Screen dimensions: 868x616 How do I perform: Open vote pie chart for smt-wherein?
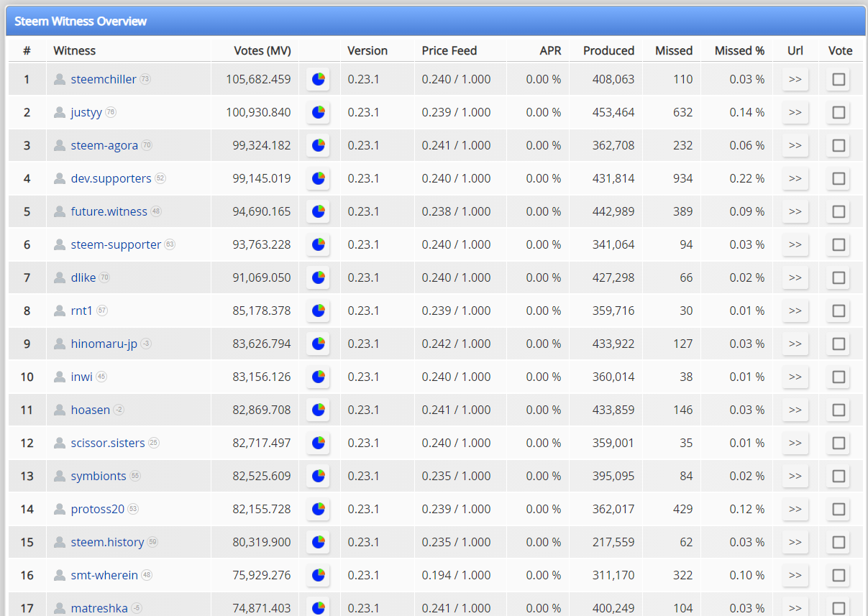pyautogui.click(x=318, y=575)
